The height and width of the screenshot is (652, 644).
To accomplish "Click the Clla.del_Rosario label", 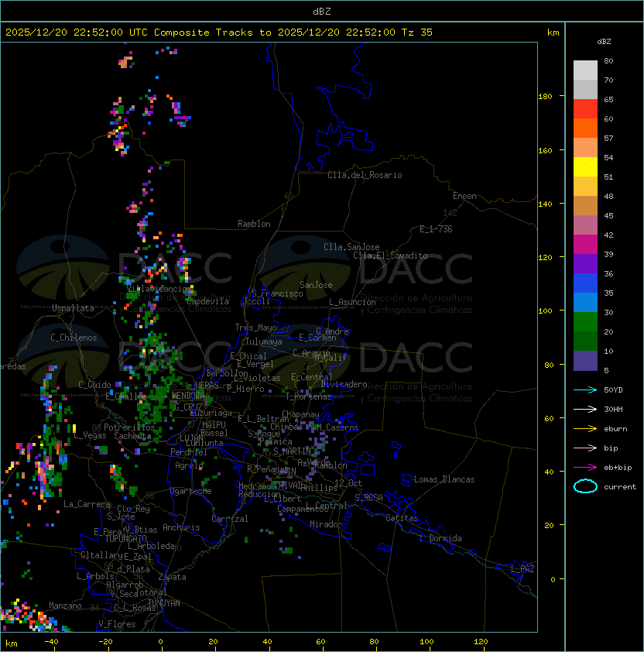I will (365, 175).
